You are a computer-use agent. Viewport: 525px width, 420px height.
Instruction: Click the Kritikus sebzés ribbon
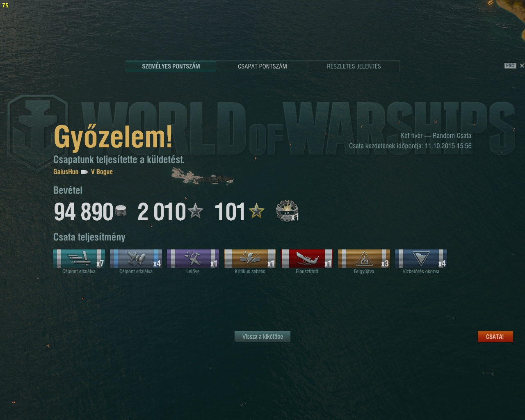[x=250, y=259]
